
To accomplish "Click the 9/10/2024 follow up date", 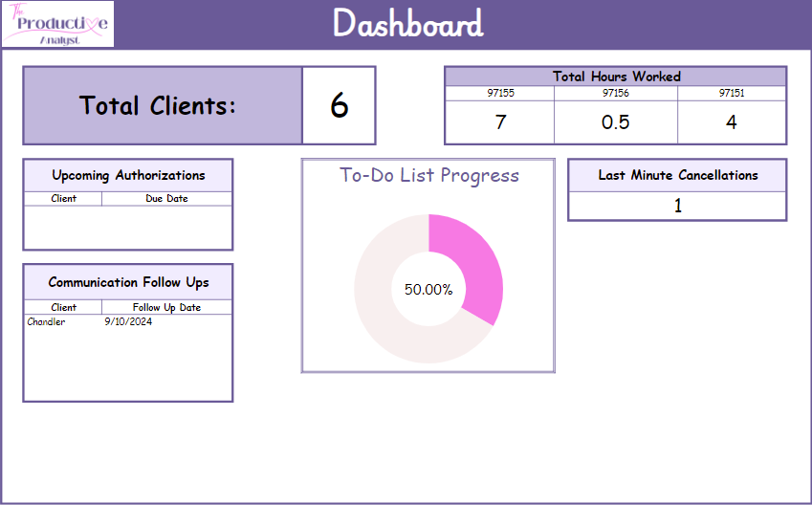I will point(128,322).
